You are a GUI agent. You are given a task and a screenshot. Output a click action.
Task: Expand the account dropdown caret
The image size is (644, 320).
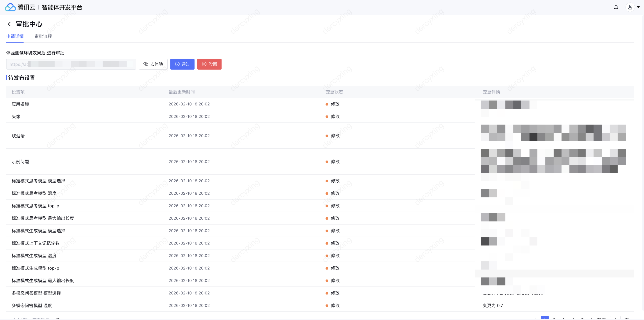[x=638, y=7]
